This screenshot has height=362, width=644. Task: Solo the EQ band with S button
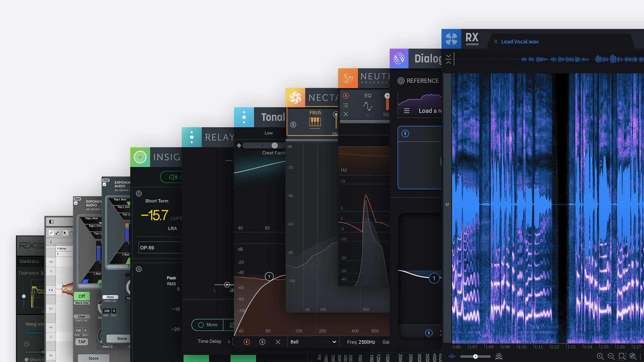coord(262,342)
